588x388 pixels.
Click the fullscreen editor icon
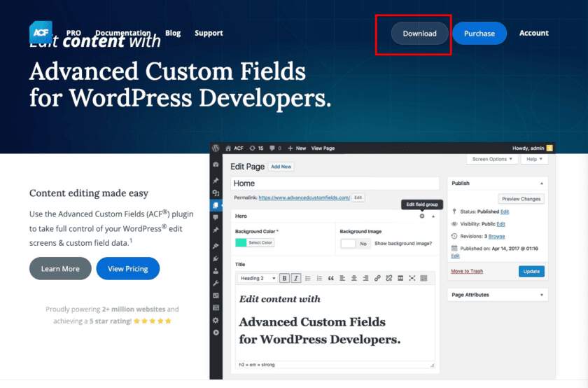click(x=412, y=278)
